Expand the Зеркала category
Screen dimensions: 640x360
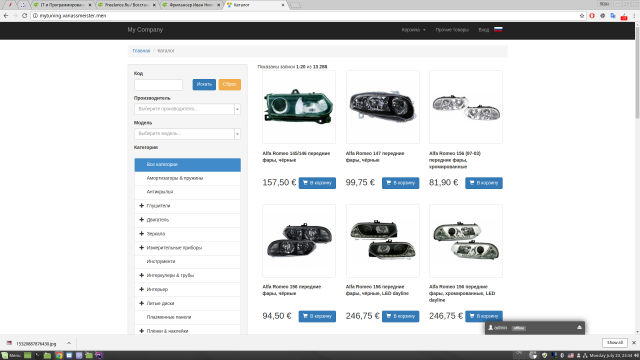point(141,233)
